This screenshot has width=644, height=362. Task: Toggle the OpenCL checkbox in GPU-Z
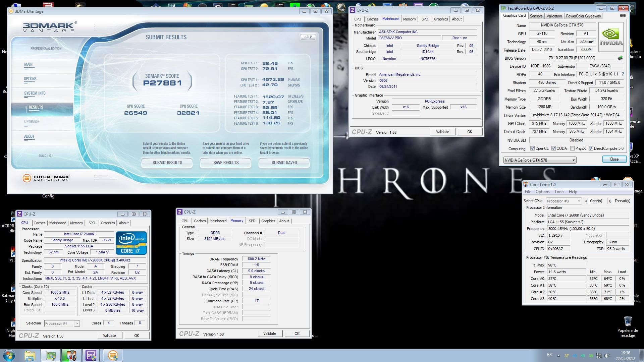[x=532, y=148]
